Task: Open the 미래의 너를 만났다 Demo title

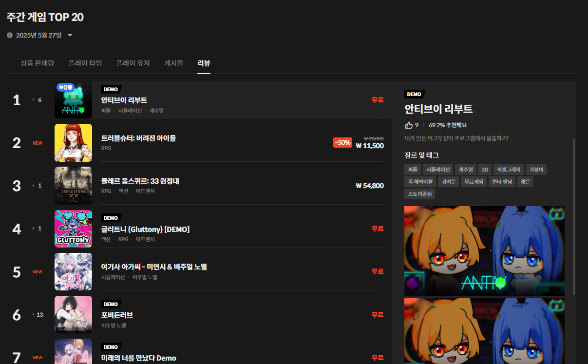Action: pyautogui.click(x=139, y=358)
